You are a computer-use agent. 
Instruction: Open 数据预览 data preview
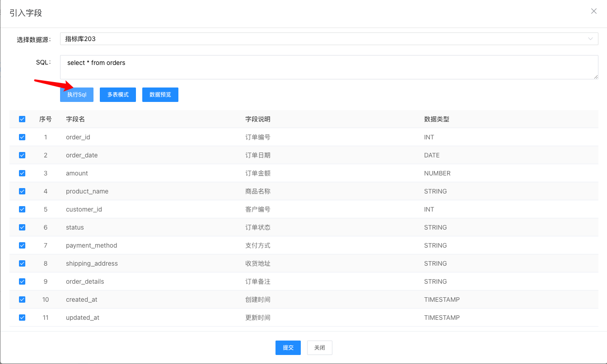[x=160, y=95]
